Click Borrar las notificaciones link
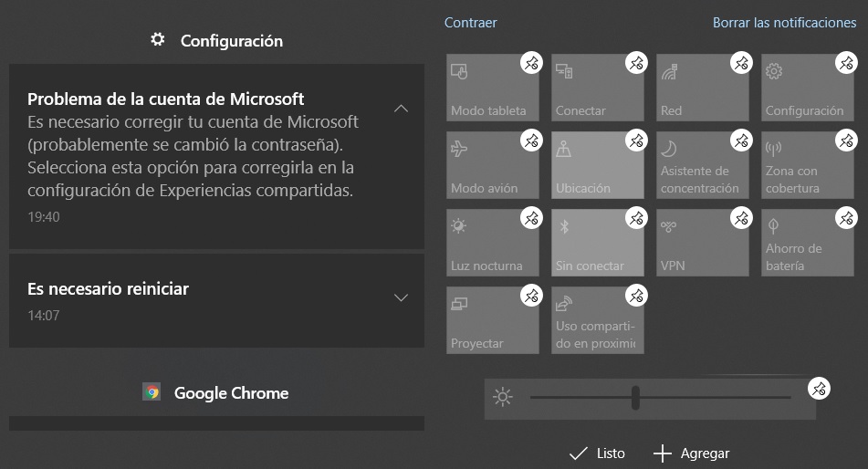The width and height of the screenshot is (868, 469). [784, 23]
